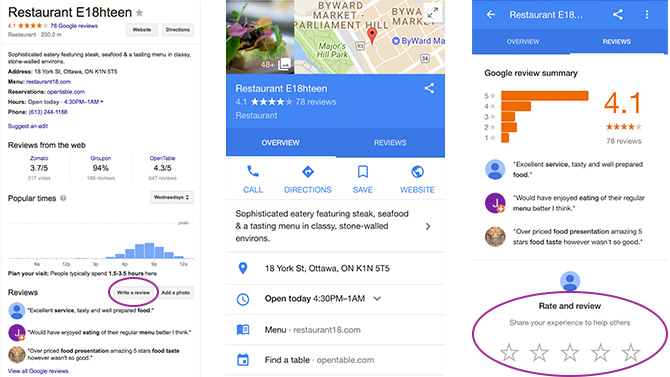Screen dimensions: 670x377
Task: Click the share icon in right panel header
Action: pos(617,15)
